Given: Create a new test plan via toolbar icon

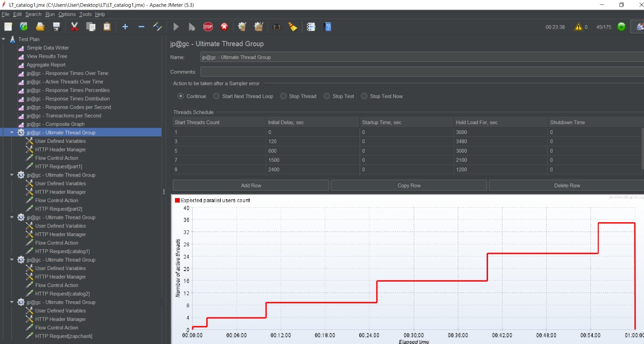Looking at the screenshot, I should (x=8, y=27).
